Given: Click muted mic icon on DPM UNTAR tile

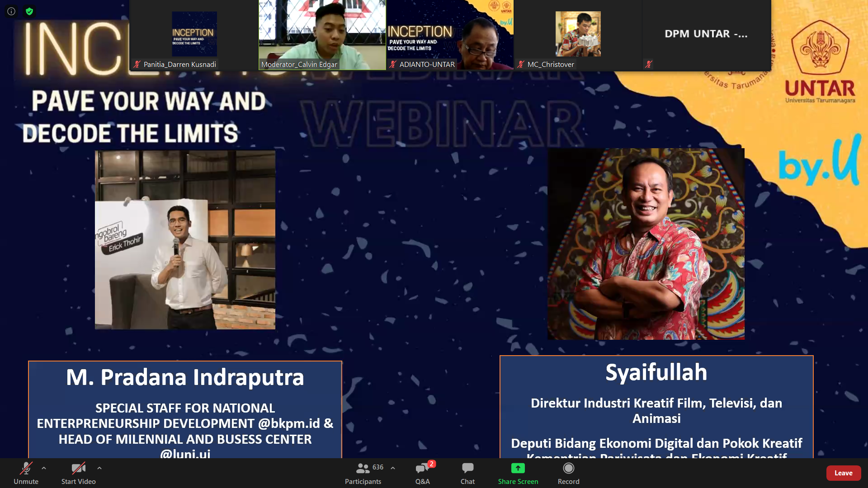Looking at the screenshot, I should pos(649,64).
